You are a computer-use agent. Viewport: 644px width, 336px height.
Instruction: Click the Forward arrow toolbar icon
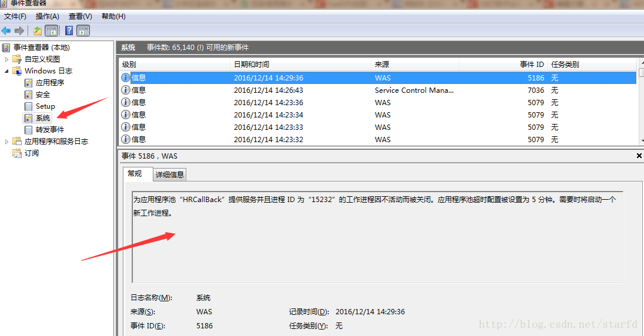19,31
